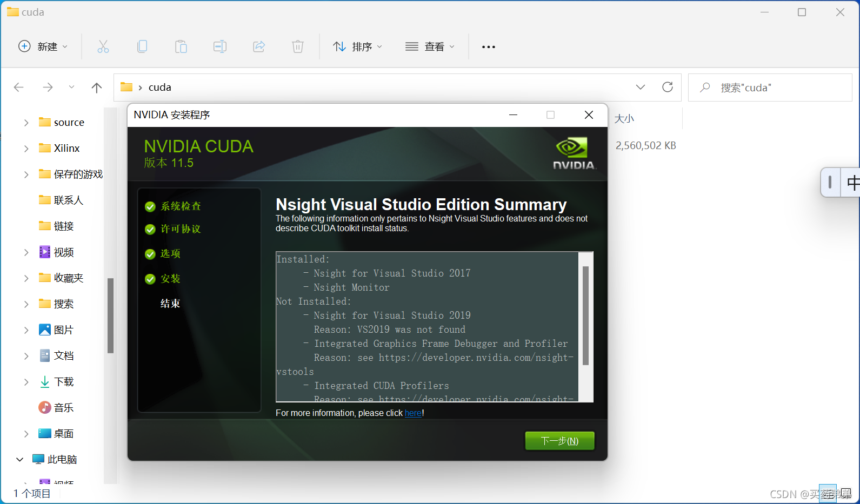Expand the Xilinx folder tree node
Image resolution: width=860 pixels, height=504 pixels.
26,149
